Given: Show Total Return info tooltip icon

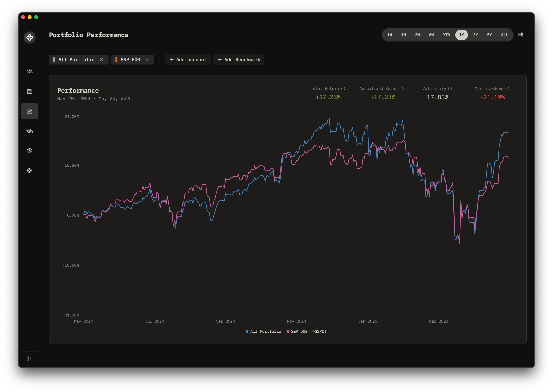Looking at the screenshot, I should pos(343,89).
